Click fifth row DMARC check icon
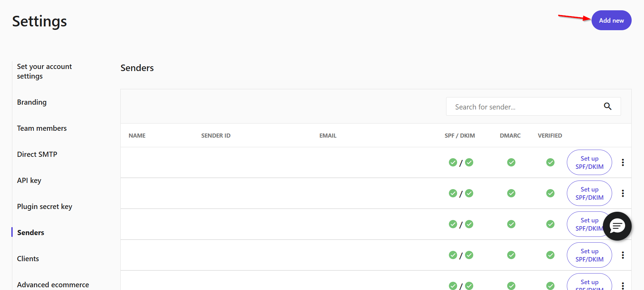This screenshot has width=644, height=290. [511, 286]
